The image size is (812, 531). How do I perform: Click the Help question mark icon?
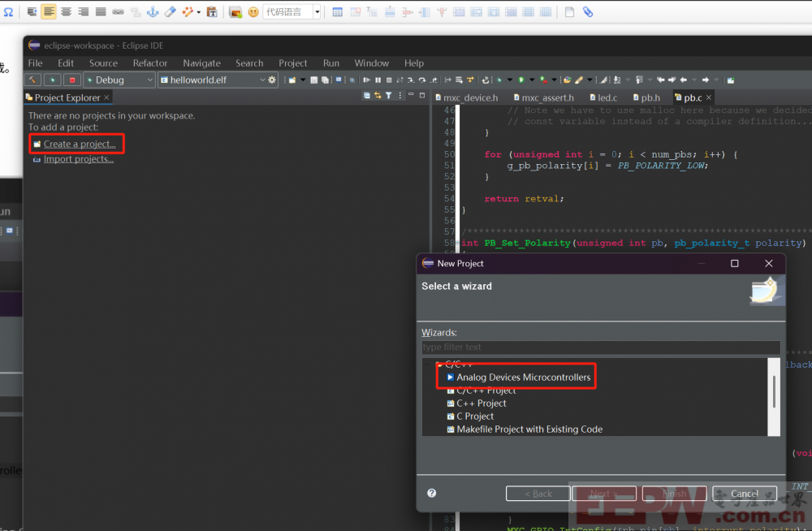point(431,493)
